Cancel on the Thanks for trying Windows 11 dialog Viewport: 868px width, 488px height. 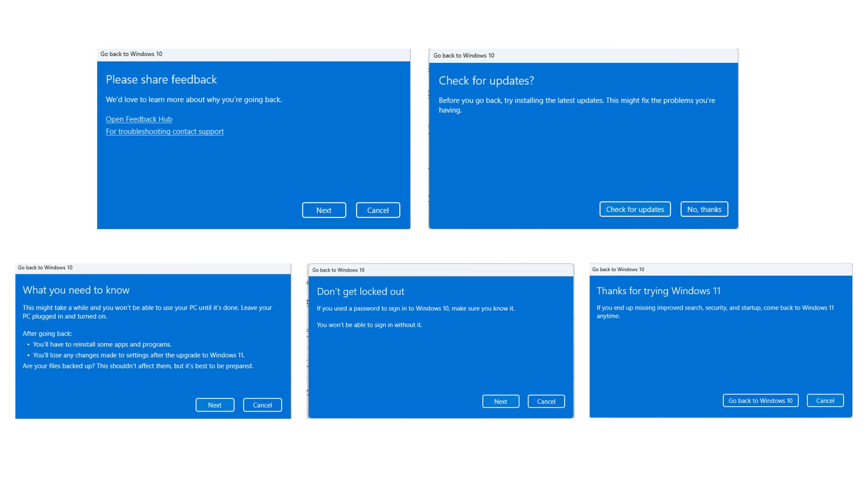point(825,400)
